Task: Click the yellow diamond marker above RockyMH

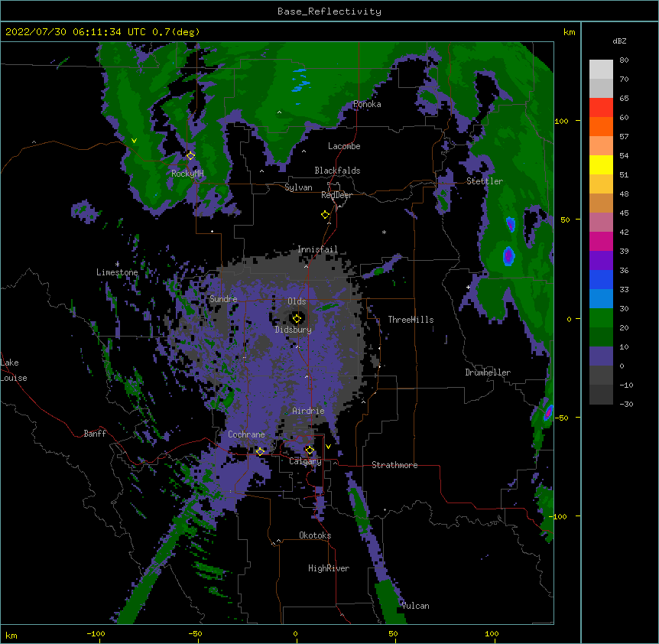Action: pos(190,155)
